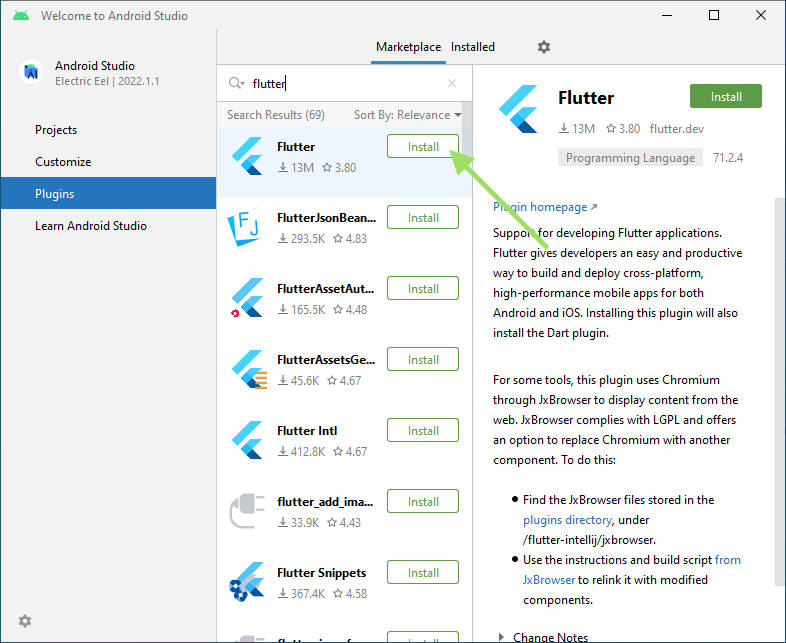Image resolution: width=786 pixels, height=643 pixels.
Task: Install the Flutter plugin from results list
Action: pyautogui.click(x=423, y=146)
